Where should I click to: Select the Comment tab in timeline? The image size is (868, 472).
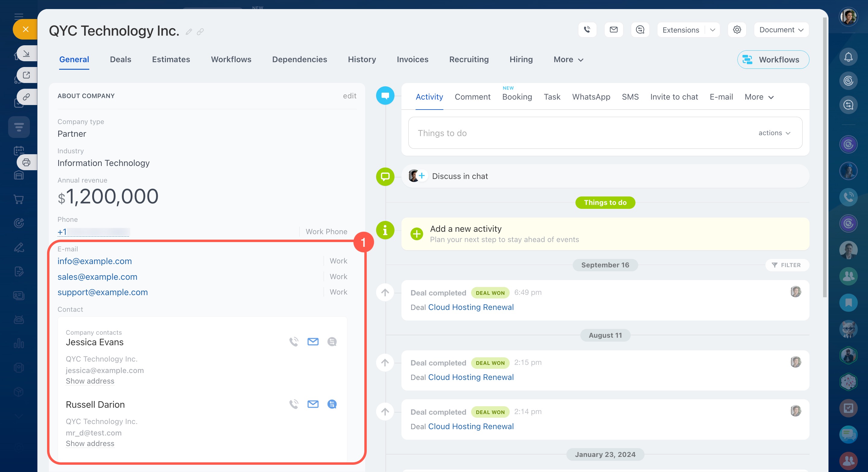pyautogui.click(x=472, y=97)
